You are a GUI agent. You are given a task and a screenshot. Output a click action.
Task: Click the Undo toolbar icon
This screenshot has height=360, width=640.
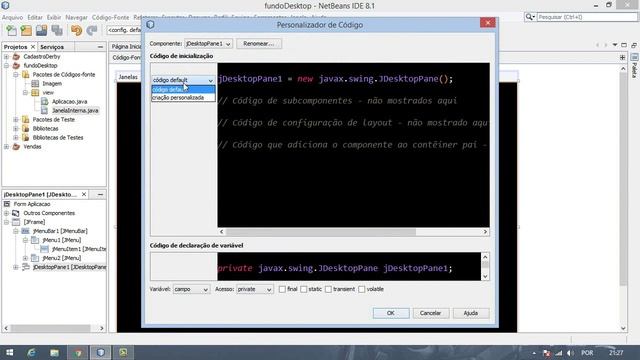coord(76,31)
